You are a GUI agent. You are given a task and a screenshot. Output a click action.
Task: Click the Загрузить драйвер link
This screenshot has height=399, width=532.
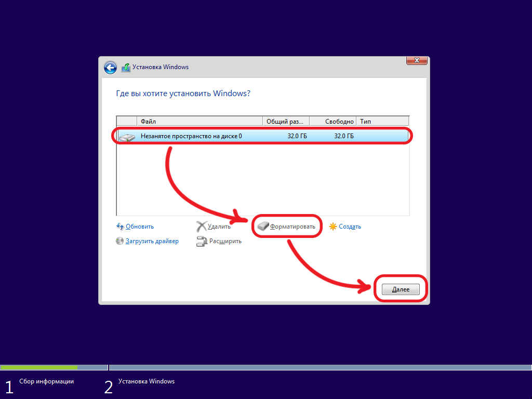tap(152, 241)
